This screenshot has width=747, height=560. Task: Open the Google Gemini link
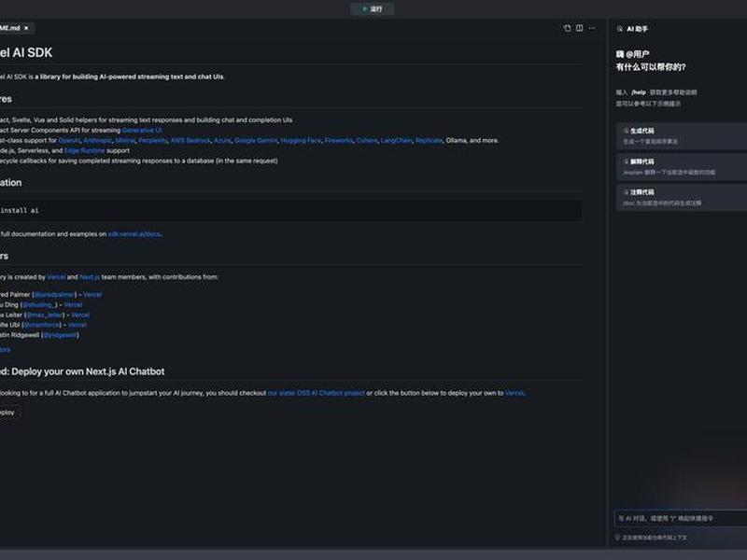tap(256, 141)
